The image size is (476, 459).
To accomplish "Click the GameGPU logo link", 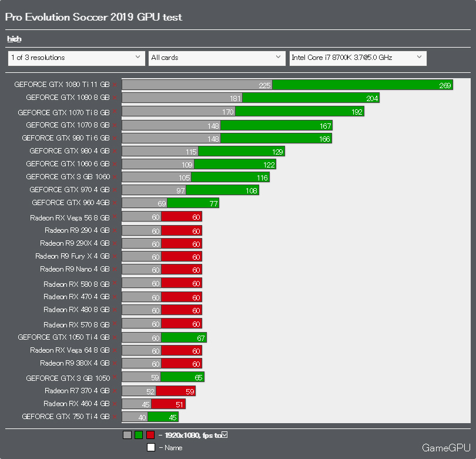I will click(446, 448).
